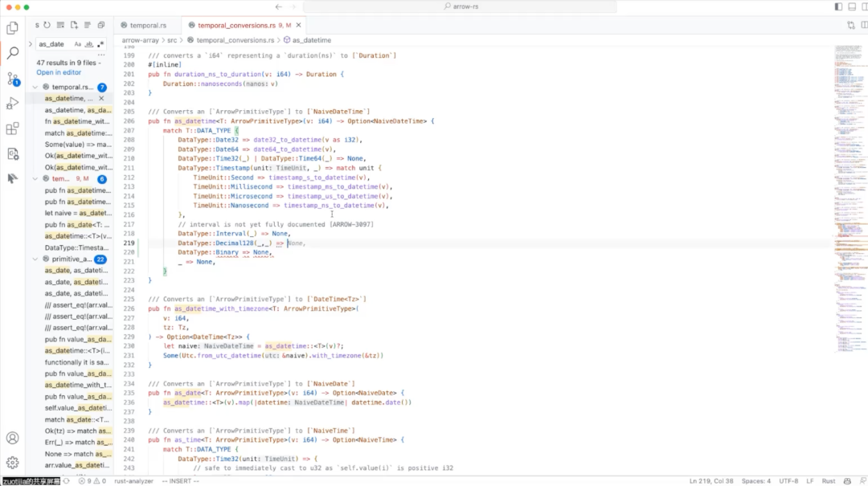Go forward with navigation arrow
Screen dimensions: 868x486
[293, 6]
